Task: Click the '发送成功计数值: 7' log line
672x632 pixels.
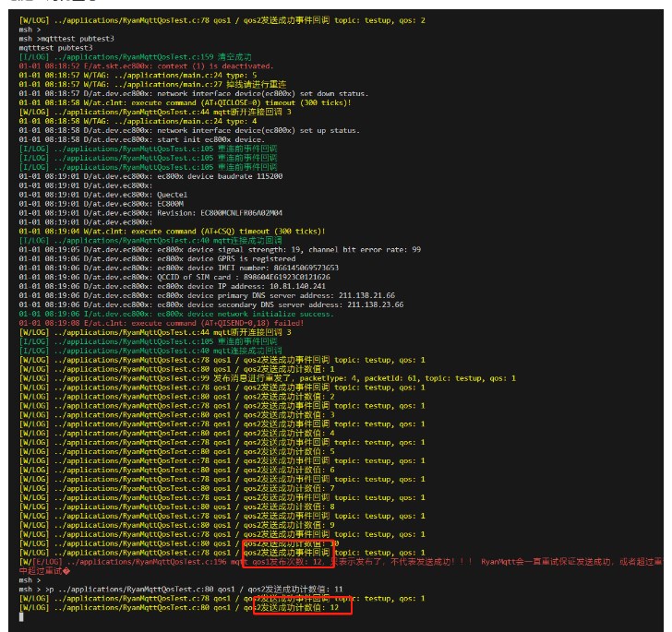Action: 177,488
